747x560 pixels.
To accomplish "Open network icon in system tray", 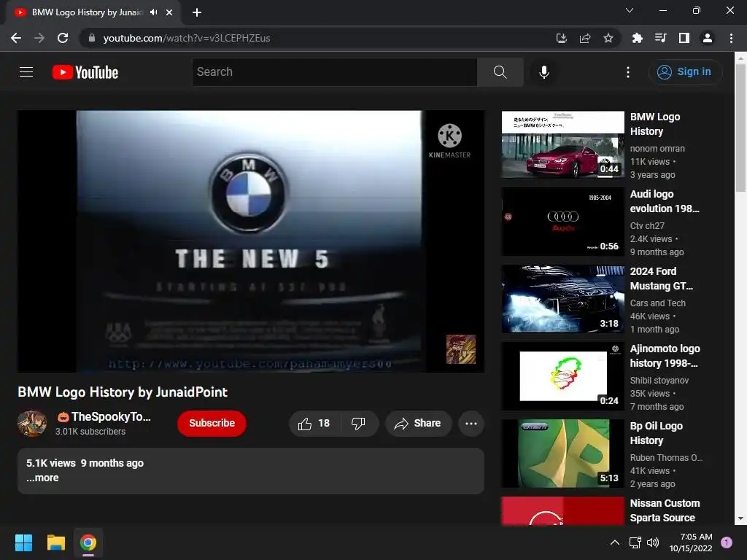I will click(x=635, y=542).
